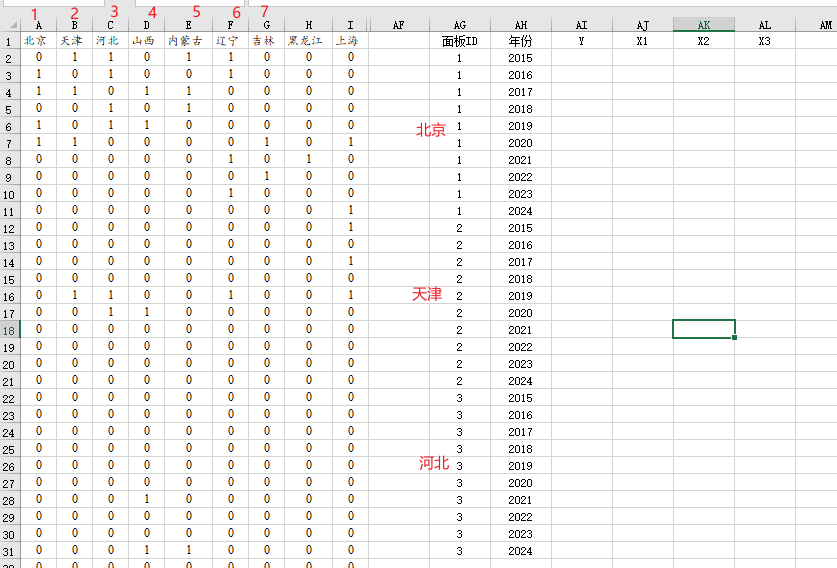Select the X3 cell in column AL
The width and height of the screenshot is (837, 568).
tap(765, 41)
